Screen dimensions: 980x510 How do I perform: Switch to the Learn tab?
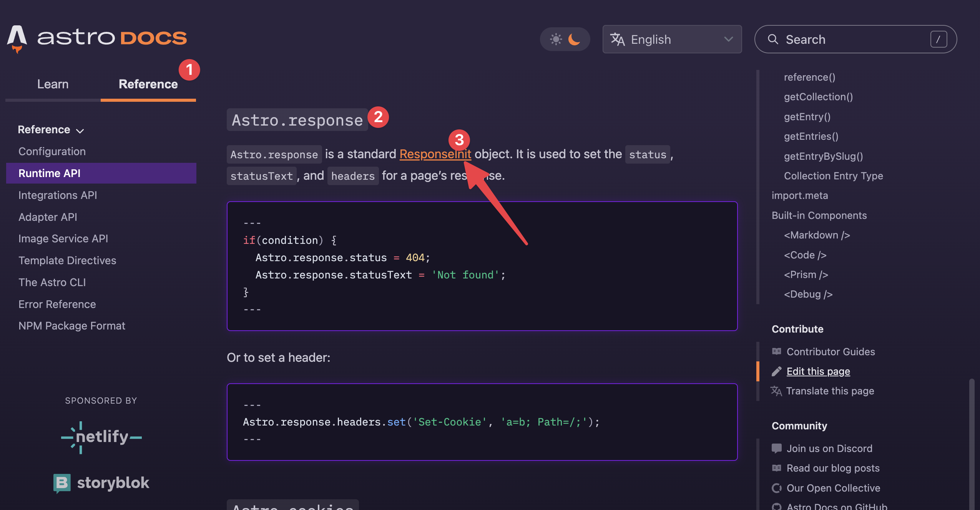(53, 84)
